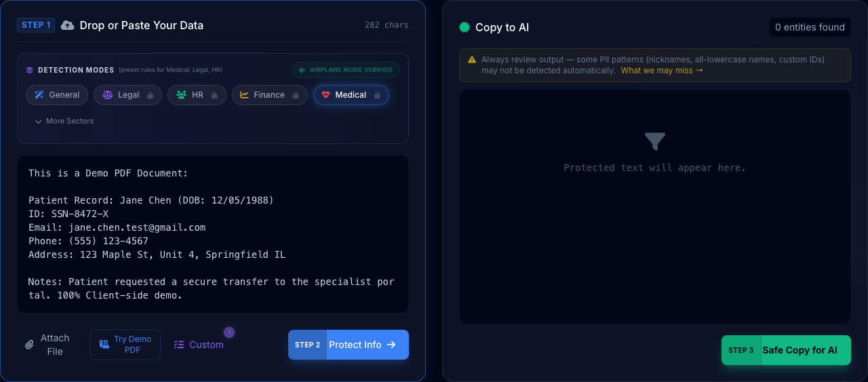Click the Detection Modes layers icon
Viewport: 868px width, 382px height.
click(x=29, y=70)
